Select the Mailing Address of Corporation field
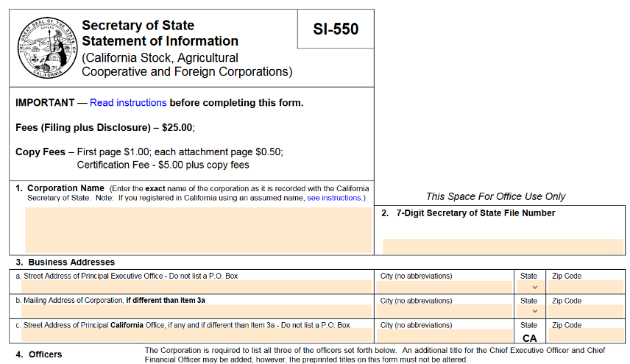 coord(193,311)
